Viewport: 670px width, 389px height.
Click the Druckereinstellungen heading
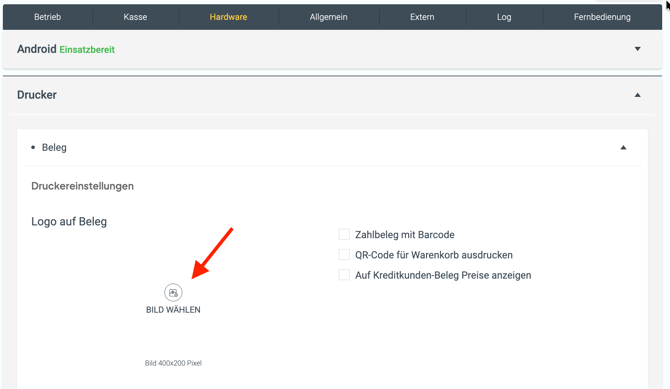click(82, 186)
